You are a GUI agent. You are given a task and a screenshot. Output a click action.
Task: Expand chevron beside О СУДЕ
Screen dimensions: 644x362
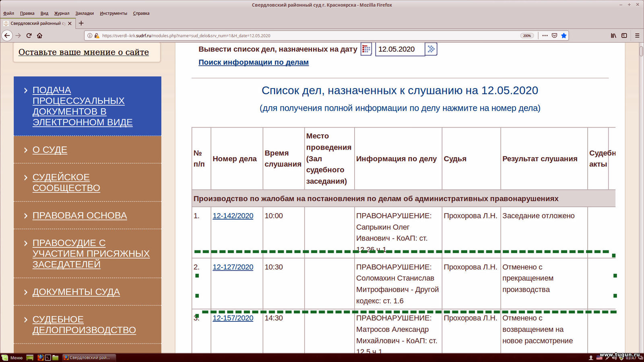pyautogui.click(x=26, y=150)
